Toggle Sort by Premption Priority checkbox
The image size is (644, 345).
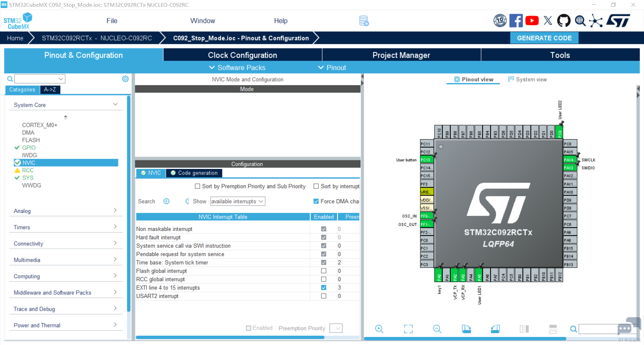point(198,186)
